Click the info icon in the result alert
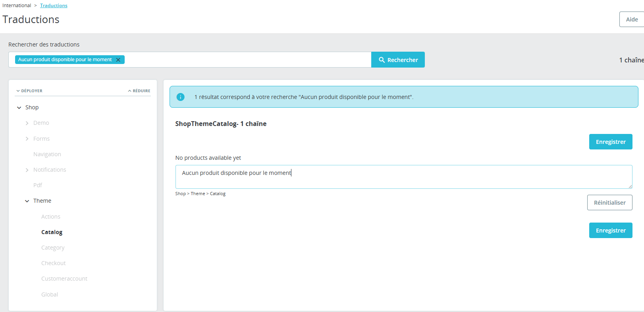 (x=180, y=97)
